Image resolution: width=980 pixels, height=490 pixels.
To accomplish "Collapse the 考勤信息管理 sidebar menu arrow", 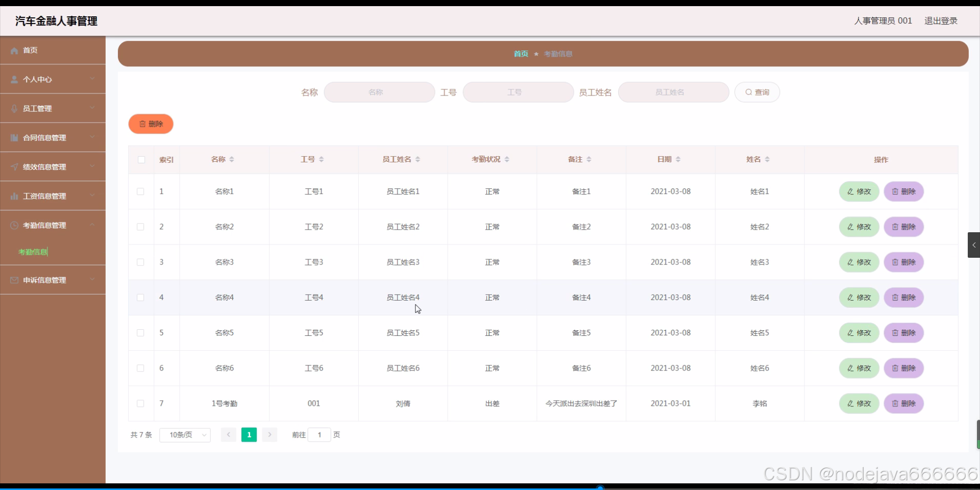I will (92, 225).
